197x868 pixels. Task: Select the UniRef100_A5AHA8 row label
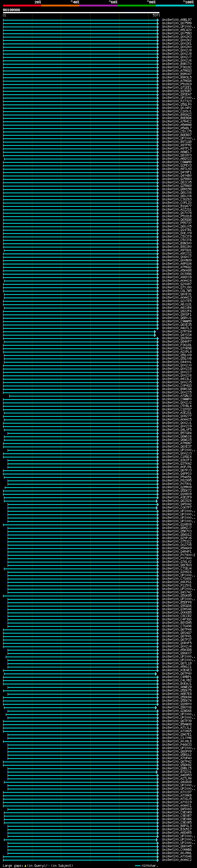click(x=176, y=125)
